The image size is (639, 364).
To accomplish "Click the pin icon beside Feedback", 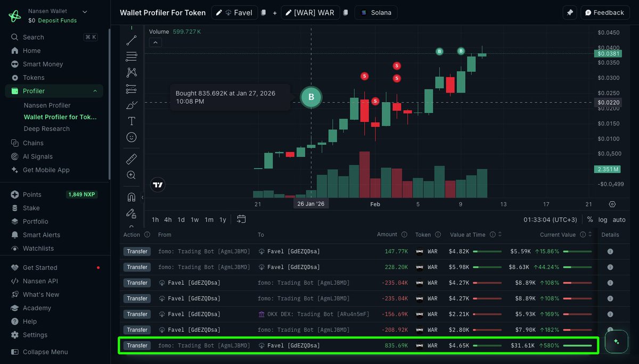I will [x=570, y=13].
